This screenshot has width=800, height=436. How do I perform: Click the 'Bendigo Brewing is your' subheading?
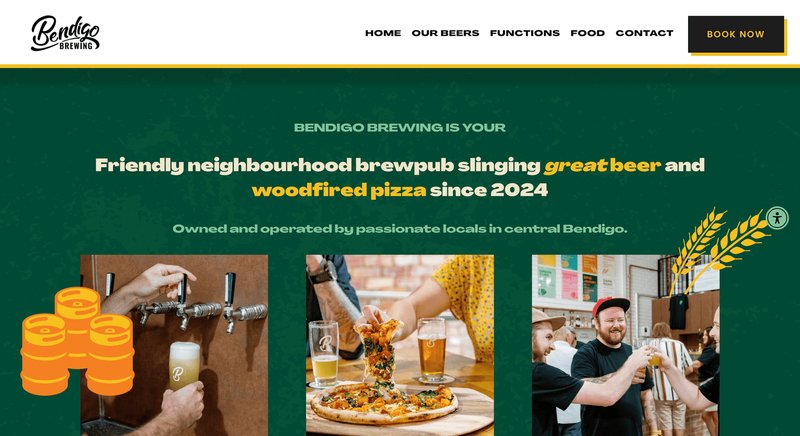click(x=399, y=127)
